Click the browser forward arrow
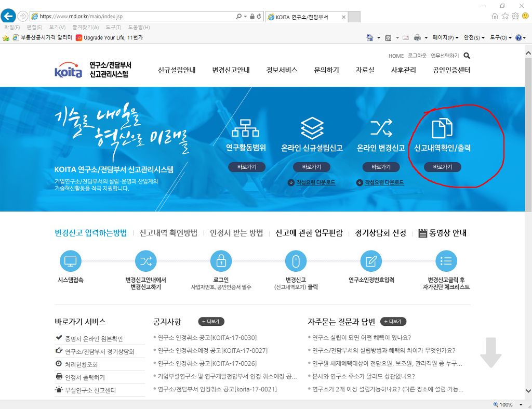The height and width of the screenshot is (409, 532). (x=23, y=16)
